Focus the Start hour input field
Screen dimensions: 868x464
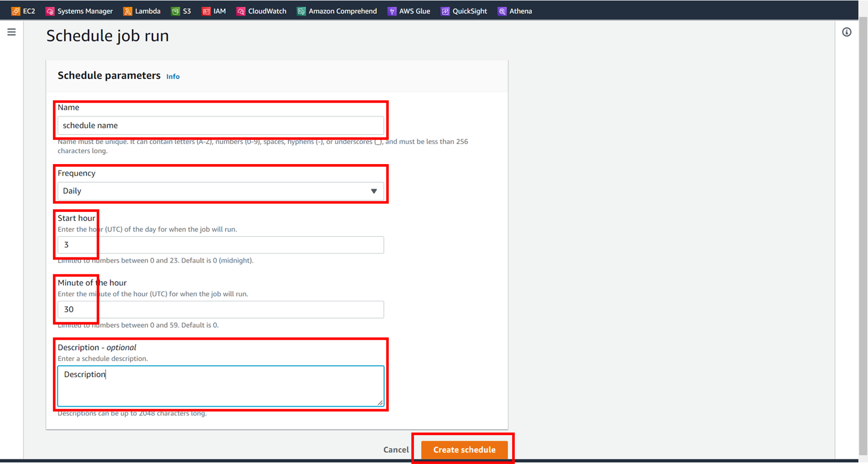[221, 245]
